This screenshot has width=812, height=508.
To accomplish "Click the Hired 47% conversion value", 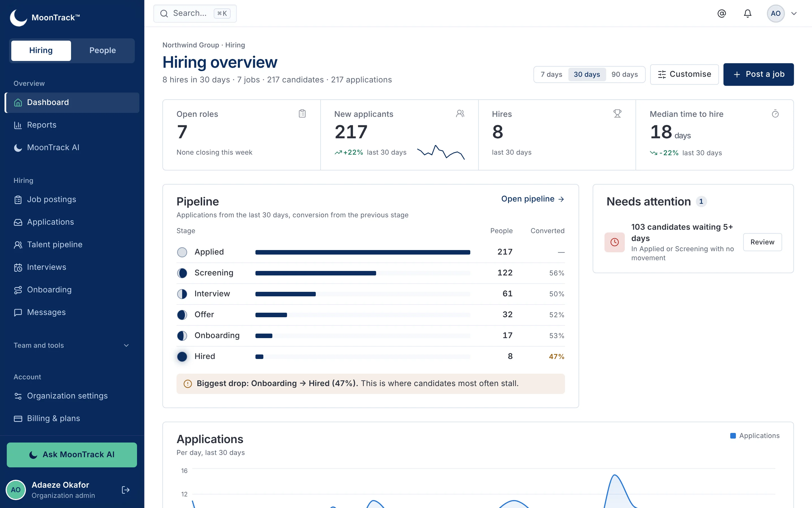I will [557, 356].
